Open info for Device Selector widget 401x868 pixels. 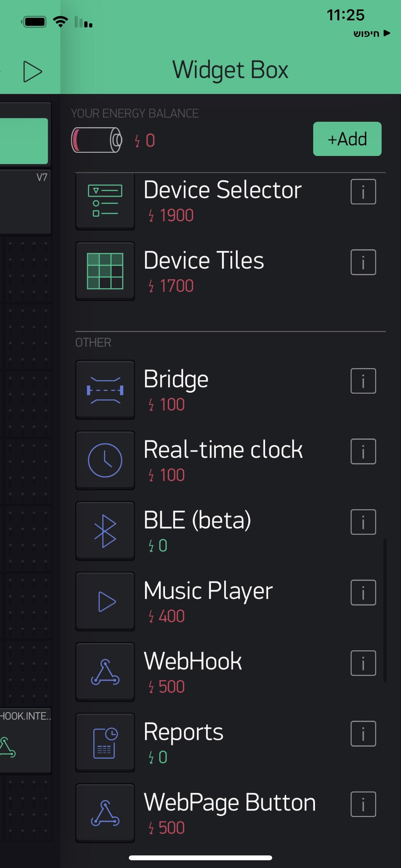click(x=363, y=192)
